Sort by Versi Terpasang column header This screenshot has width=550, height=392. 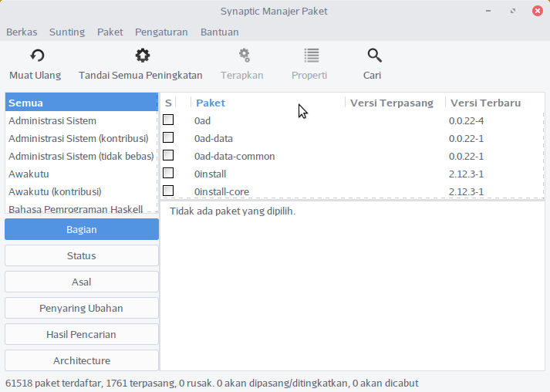pos(393,103)
